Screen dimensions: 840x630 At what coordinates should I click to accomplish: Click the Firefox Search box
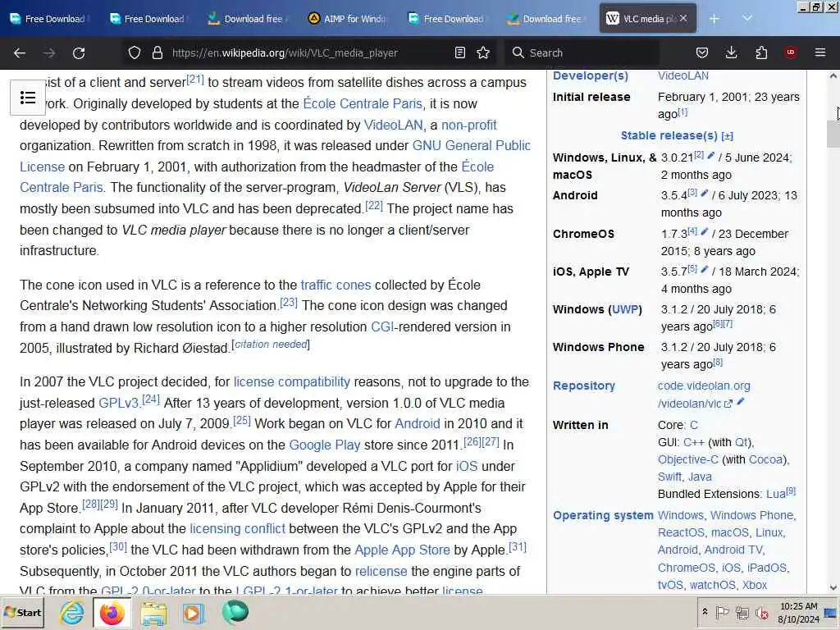click(582, 52)
